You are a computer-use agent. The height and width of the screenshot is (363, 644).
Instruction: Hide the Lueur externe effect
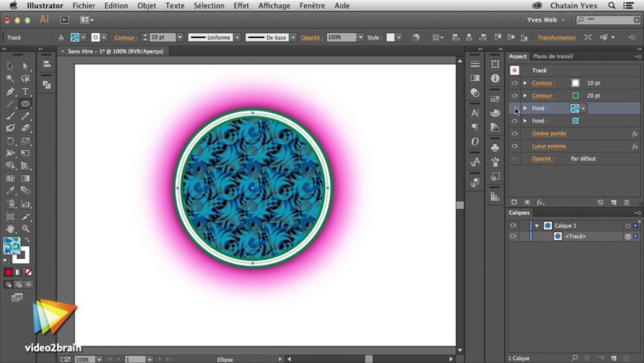[514, 146]
